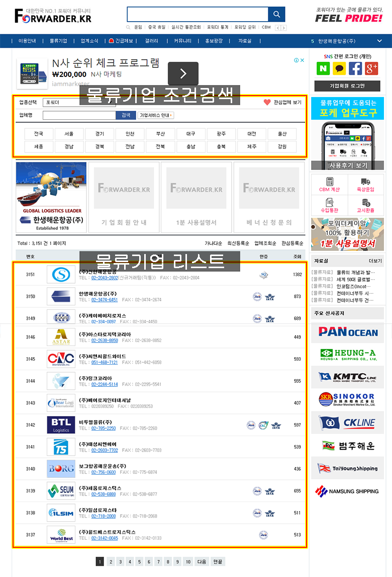Click the BORG company logo
Image resolution: width=392 pixels, height=577 pixels.
(61, 469)
